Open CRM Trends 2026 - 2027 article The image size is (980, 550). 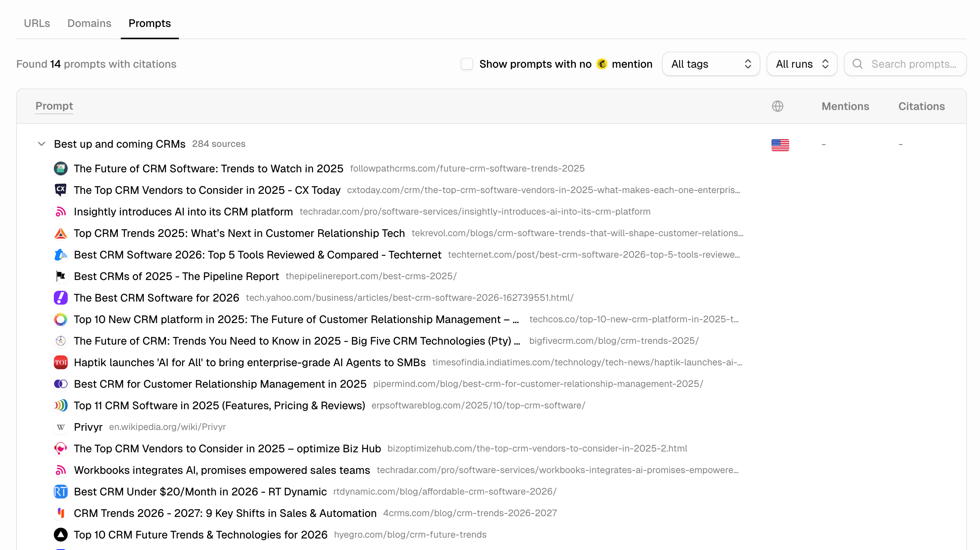point(225,513)
